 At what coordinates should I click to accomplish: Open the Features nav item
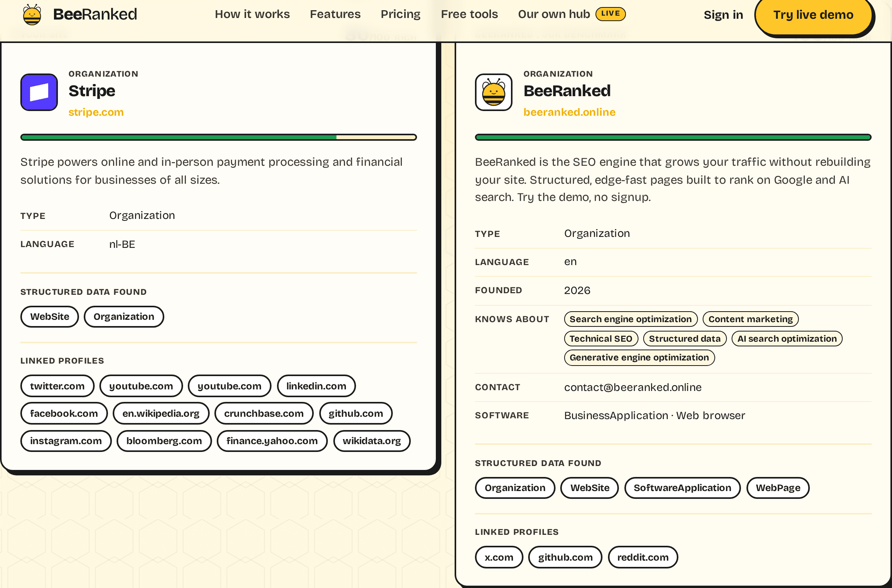(335, 14)
